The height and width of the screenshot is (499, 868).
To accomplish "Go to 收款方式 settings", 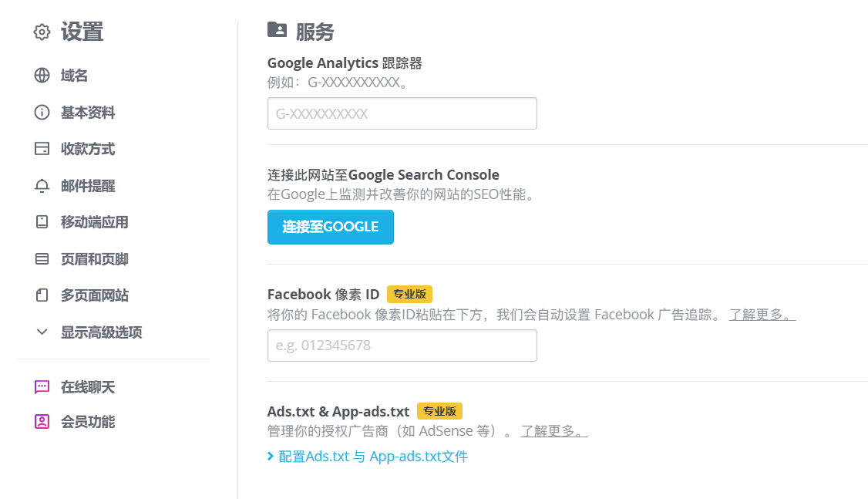I will (x=87, y=149).
